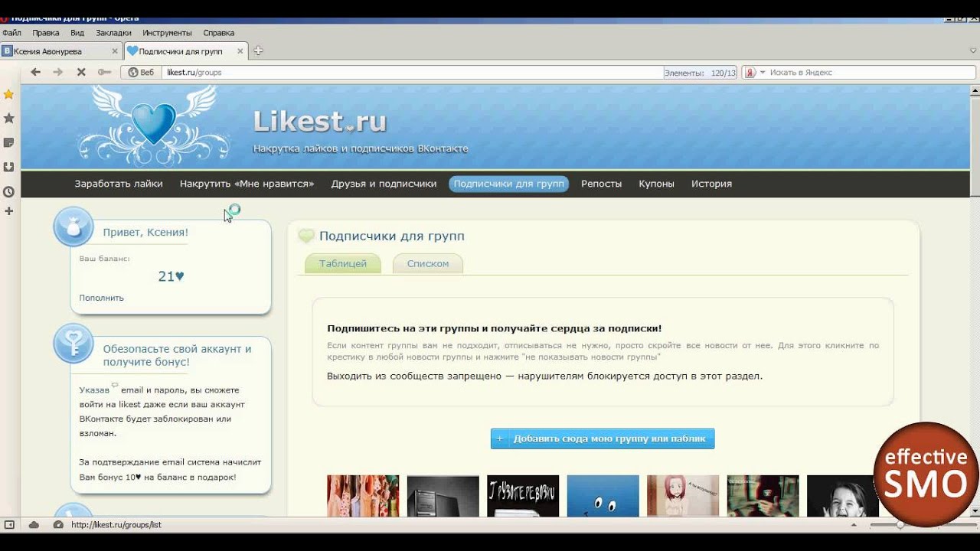Open the Закладки menu
Screen dimensions: 980x551
113,33
